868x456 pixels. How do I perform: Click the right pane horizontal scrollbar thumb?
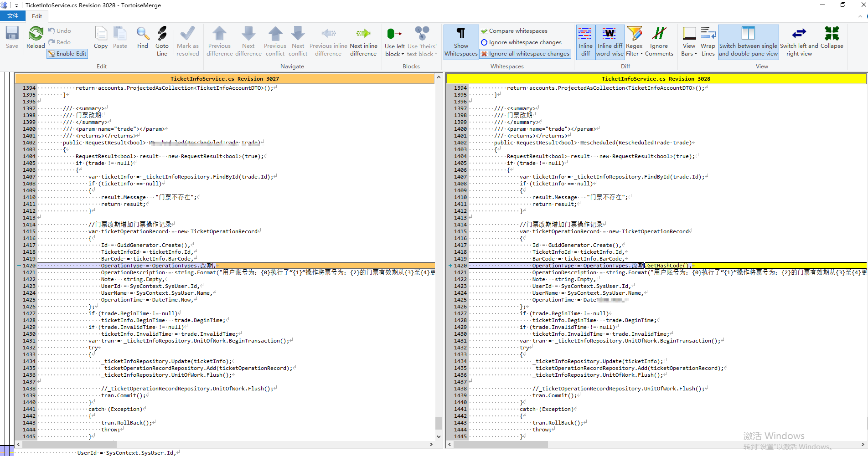click(500, 444)
